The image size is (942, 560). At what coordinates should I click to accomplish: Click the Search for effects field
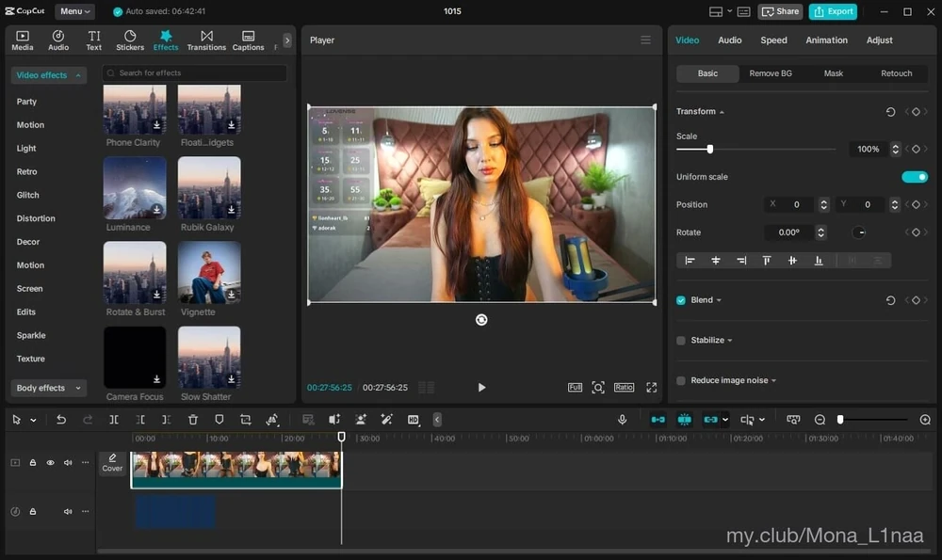click(196, 73)
